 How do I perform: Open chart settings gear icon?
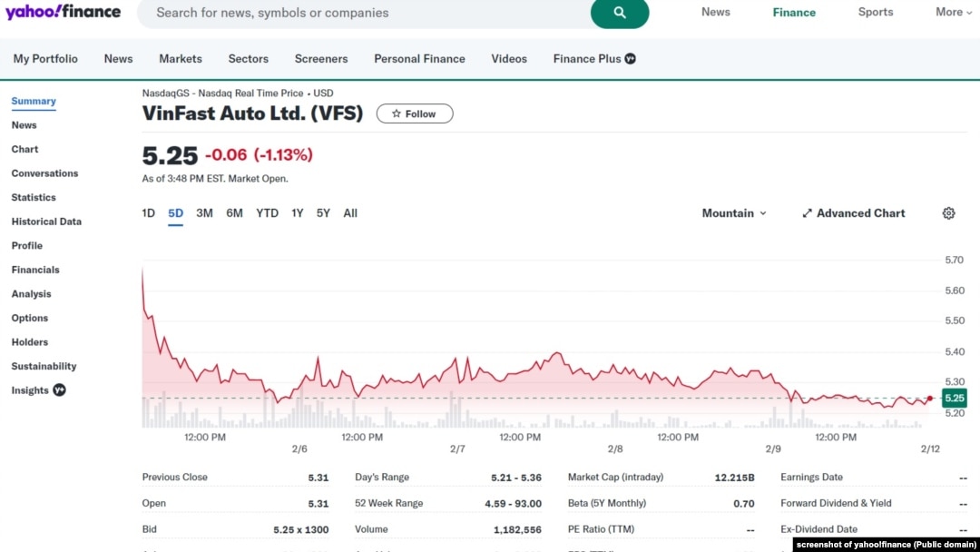[x=948, y=213]
